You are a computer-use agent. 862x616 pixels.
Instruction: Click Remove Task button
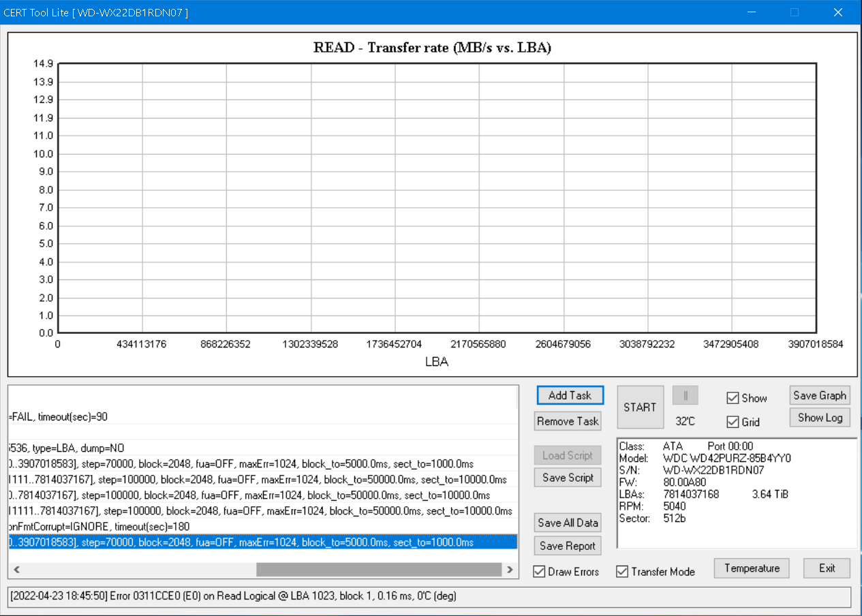coord(568,421)
